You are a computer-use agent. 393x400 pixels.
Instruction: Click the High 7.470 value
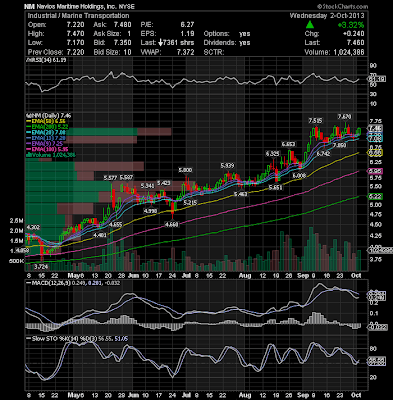coord(75,34)
